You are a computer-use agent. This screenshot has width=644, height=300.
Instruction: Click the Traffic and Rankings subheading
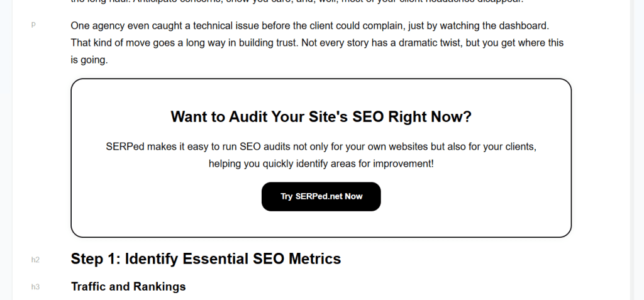(x=128, y=287)
